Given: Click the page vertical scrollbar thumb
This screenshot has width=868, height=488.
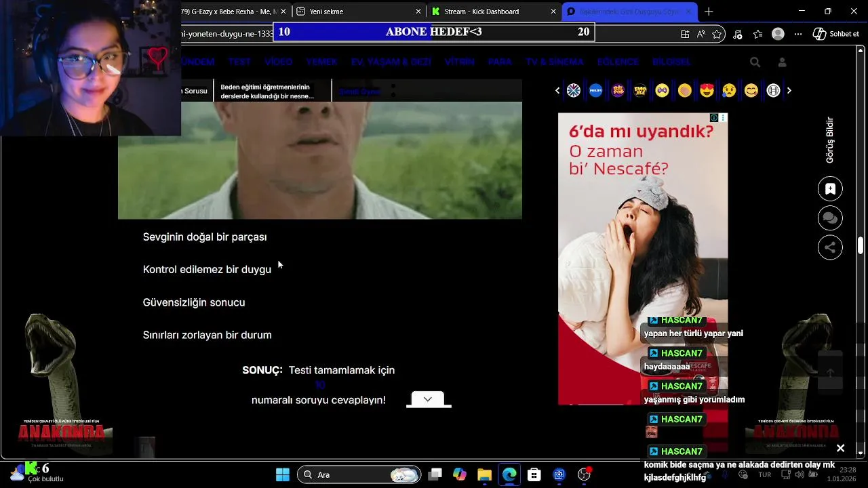Looking at the screenshot, I should click(861, 245).
